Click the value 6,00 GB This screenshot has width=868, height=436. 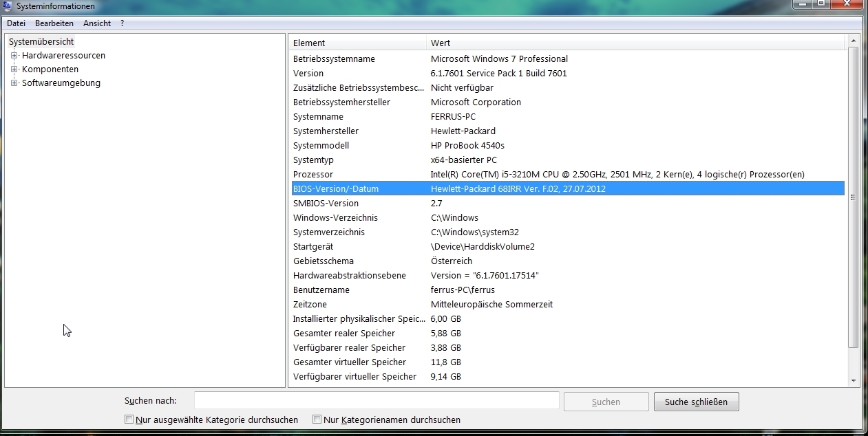click(445, 319)
